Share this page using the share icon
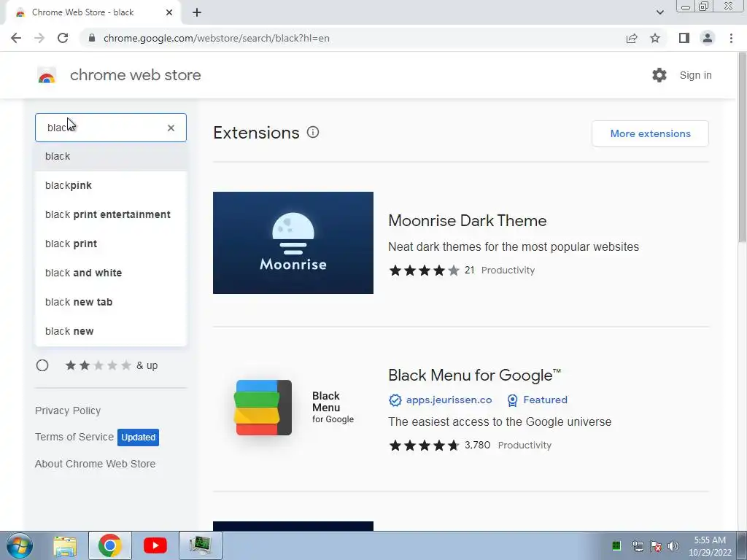 632,38
